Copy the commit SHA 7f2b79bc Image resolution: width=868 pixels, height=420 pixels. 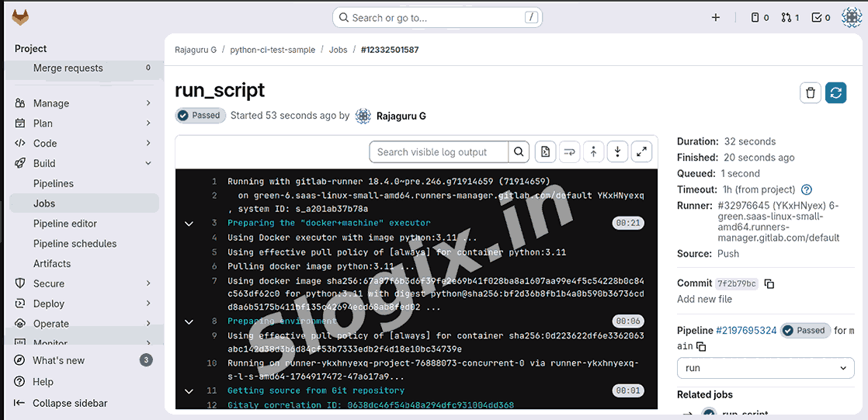point(769,284)
